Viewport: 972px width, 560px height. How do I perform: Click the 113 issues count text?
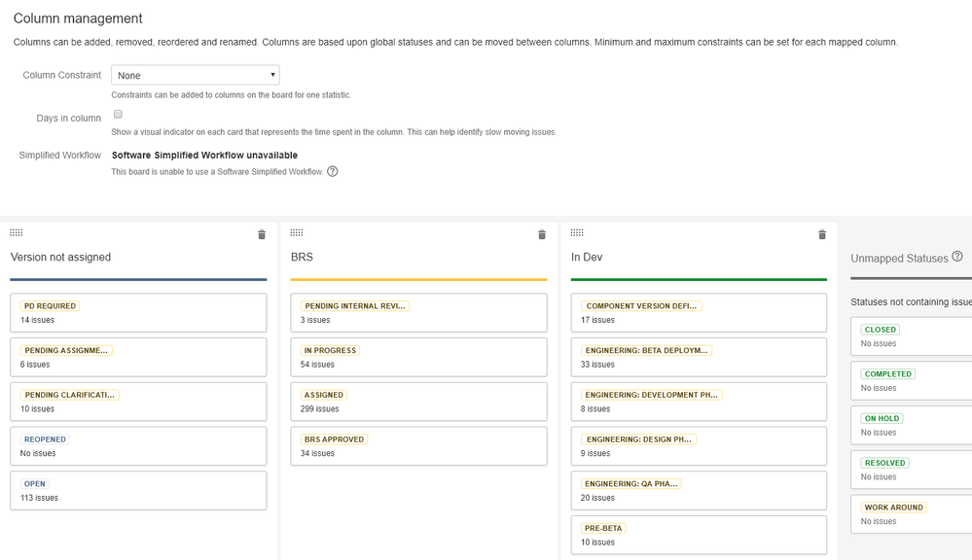tap(39, 498)
